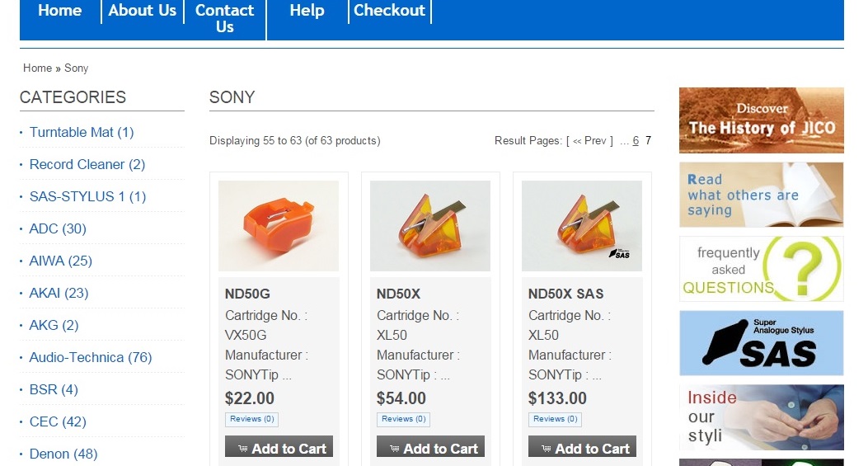Browse the Record Cleaner category
Image resolution: width=868 pixels, height=466 pixels.
[x=87, y=164]
